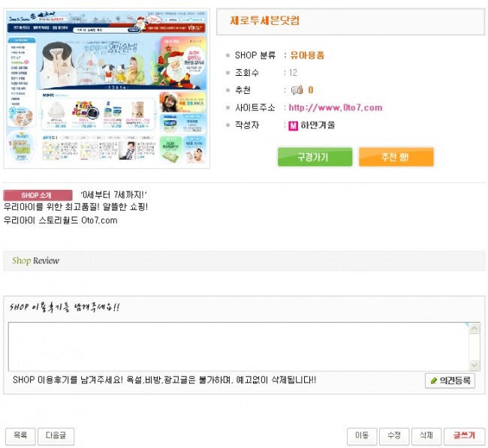Click the orange 추천 팡 button

[x=396, y=157]
